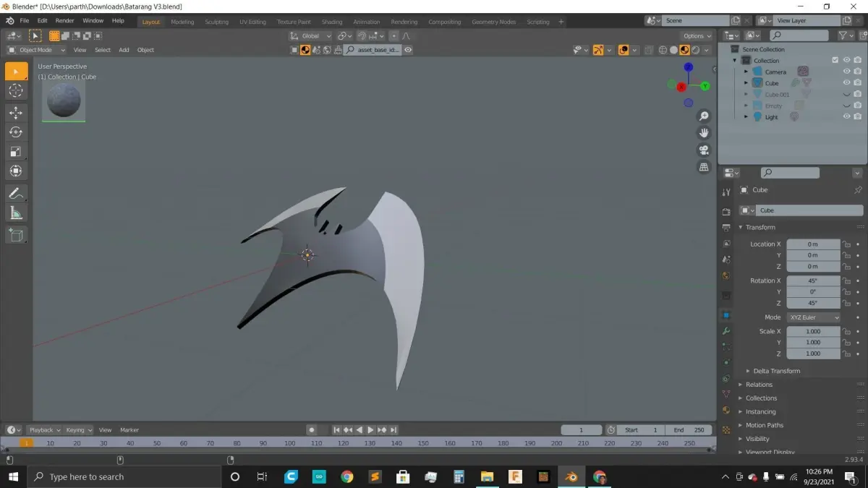The image size is (868, 488).
Task: Open rotation Mode XYZ Euler dropdown
Action: pos(813,317)
